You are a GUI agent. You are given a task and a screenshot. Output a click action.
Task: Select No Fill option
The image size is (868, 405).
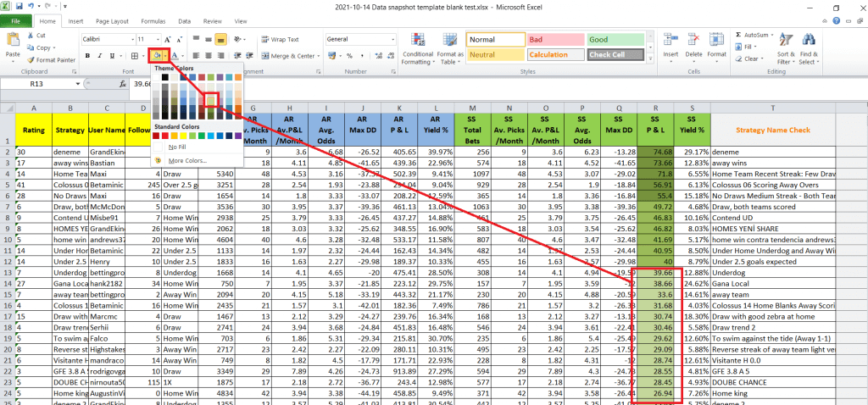(x=177, y=147)
